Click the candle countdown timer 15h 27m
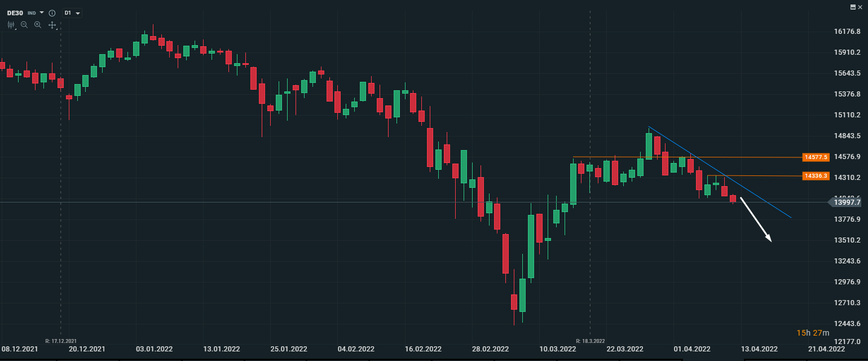The height and width of the screenshot is (361, 868). 813,333
